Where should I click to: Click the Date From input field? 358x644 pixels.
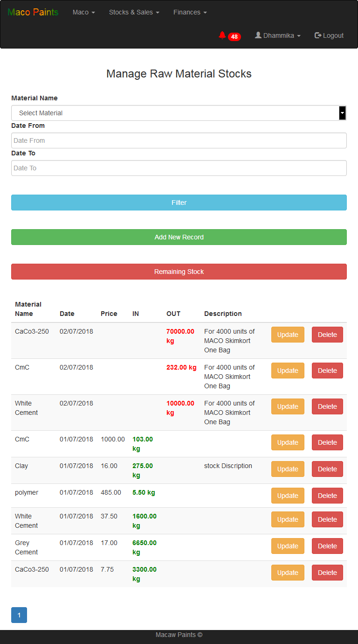179,140
